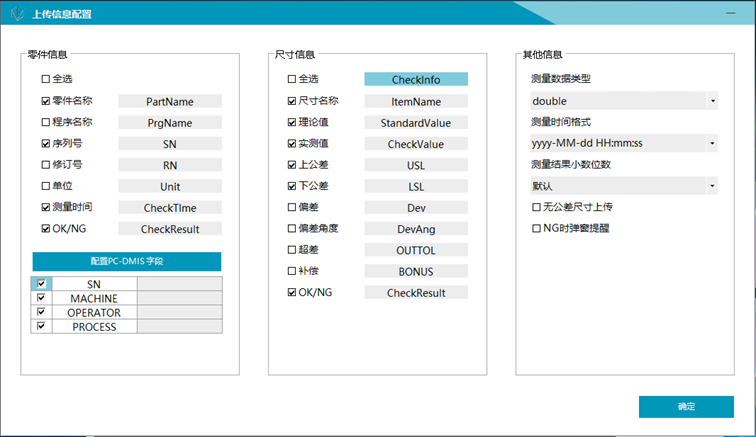Click the StandardValue field for 理论值
This screenshot has width=756, height=437.
(415, 122)
